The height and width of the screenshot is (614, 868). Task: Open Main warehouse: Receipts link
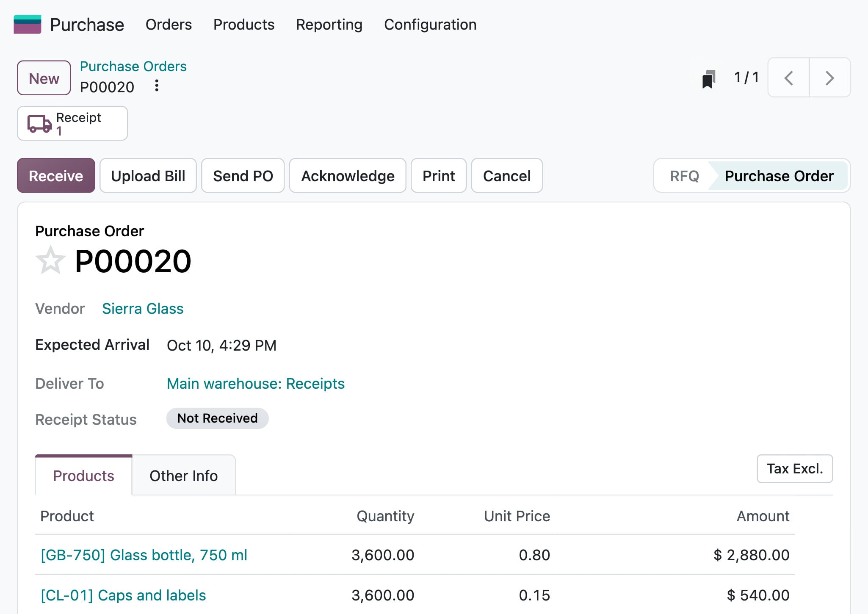click(256, 384)
